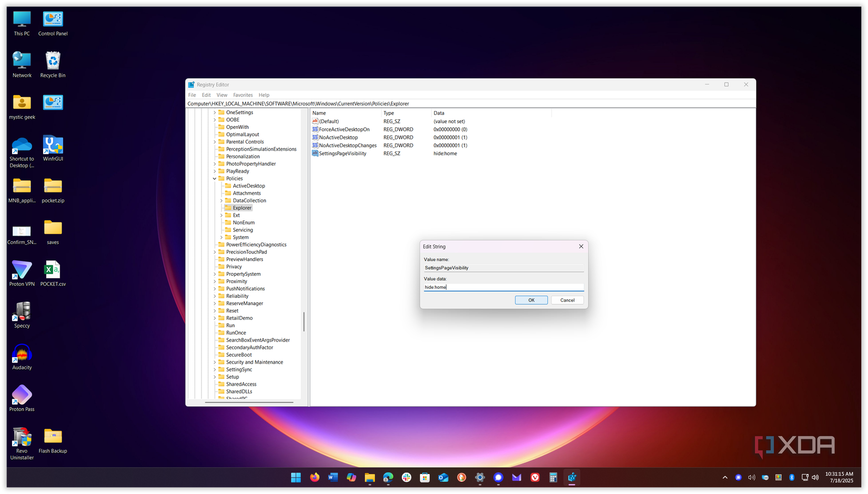Image resolution: width=868 pixels, height=494 pixels.
Task: Open Firefox from the taskbar
Action: coord(314,478)
